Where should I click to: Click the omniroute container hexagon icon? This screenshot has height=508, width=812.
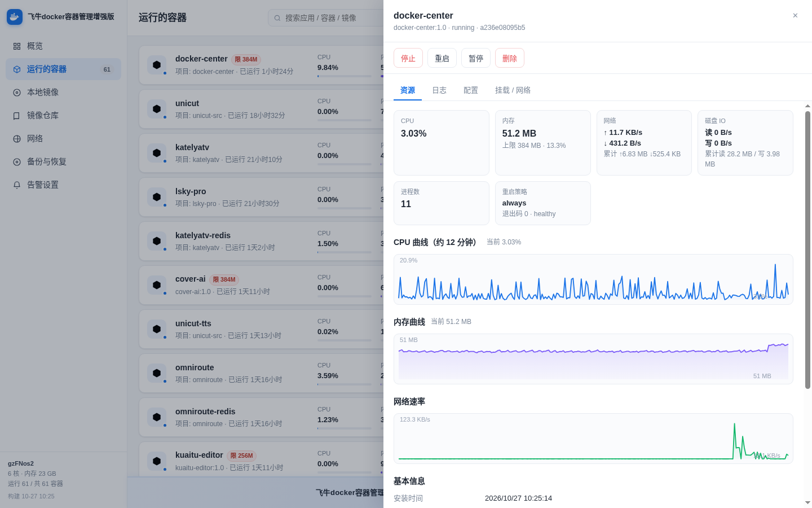point(157,373)
